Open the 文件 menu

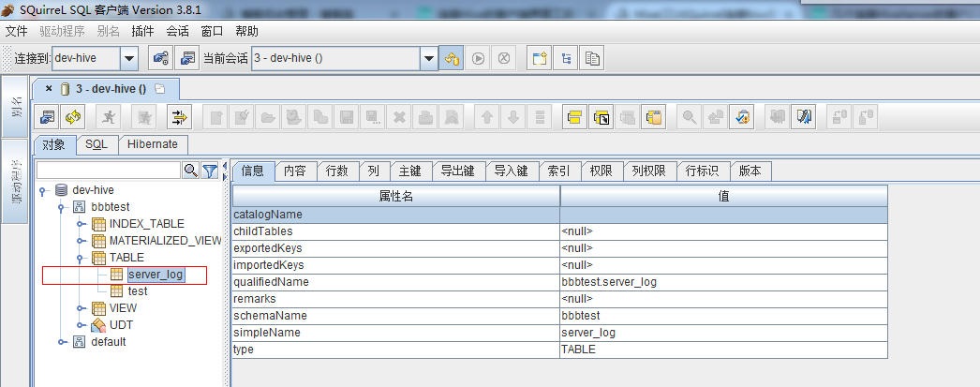click(16, 31)
